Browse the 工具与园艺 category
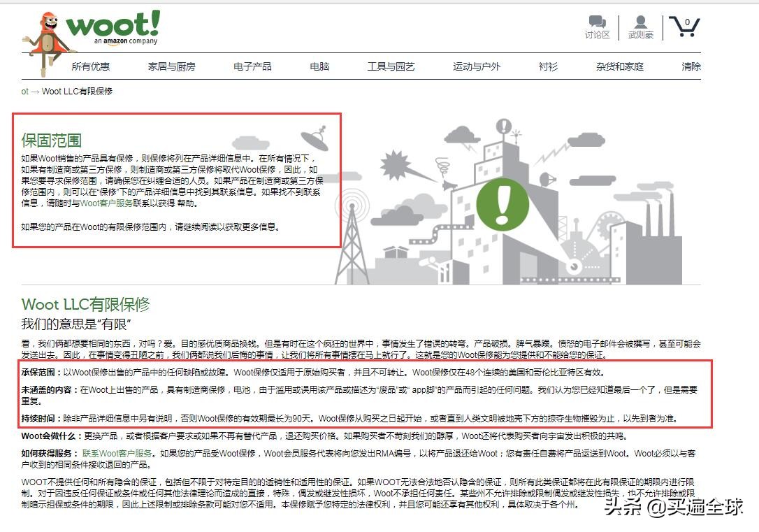The height and width of the screenshot is (532, 759). 391,66
